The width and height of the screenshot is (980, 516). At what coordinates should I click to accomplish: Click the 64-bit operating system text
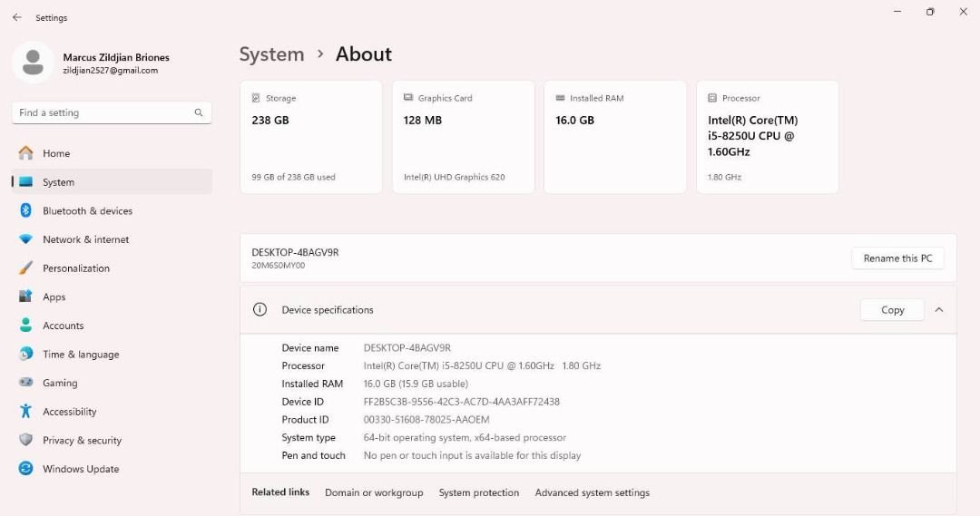tap(465, 437)
